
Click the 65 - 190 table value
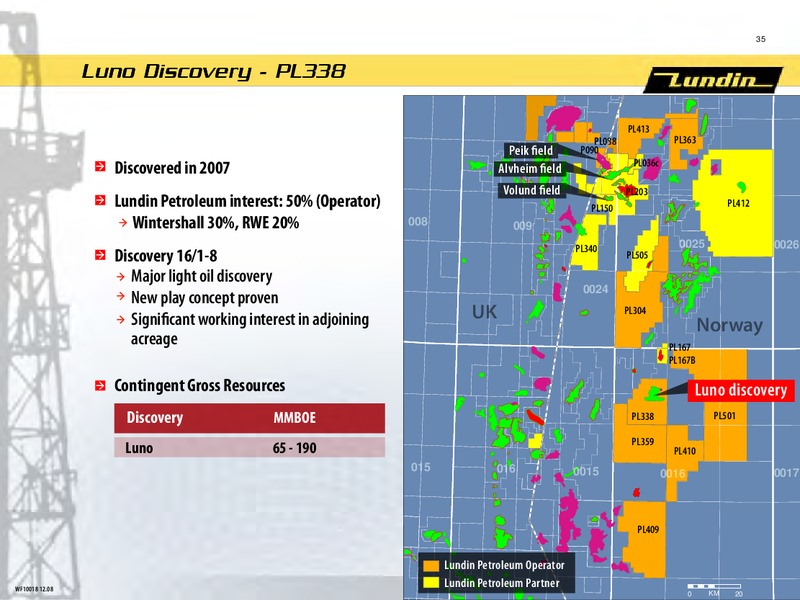[294, 448]
